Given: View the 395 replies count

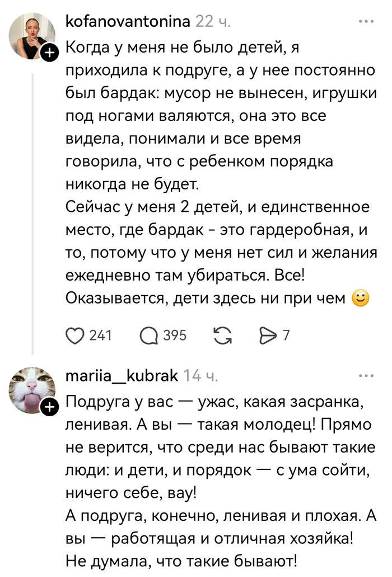Looking at the screenshot, I should (174, 335).
